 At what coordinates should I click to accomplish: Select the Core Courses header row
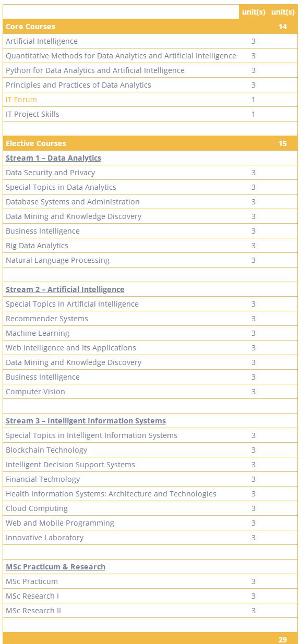click(150, 27)
